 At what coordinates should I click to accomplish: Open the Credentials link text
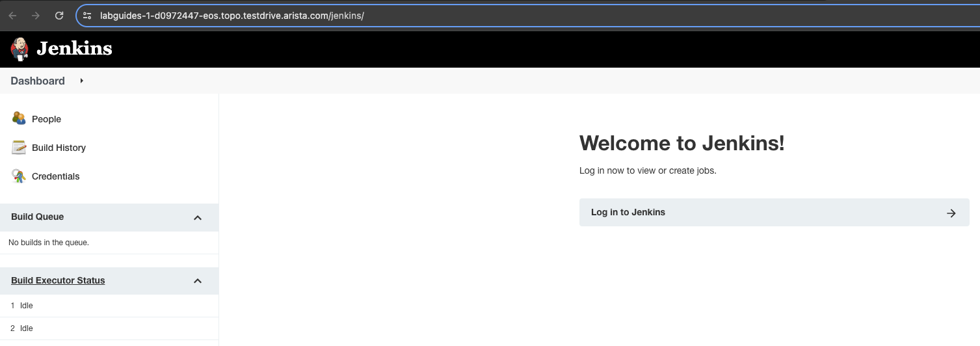point(55,176)
